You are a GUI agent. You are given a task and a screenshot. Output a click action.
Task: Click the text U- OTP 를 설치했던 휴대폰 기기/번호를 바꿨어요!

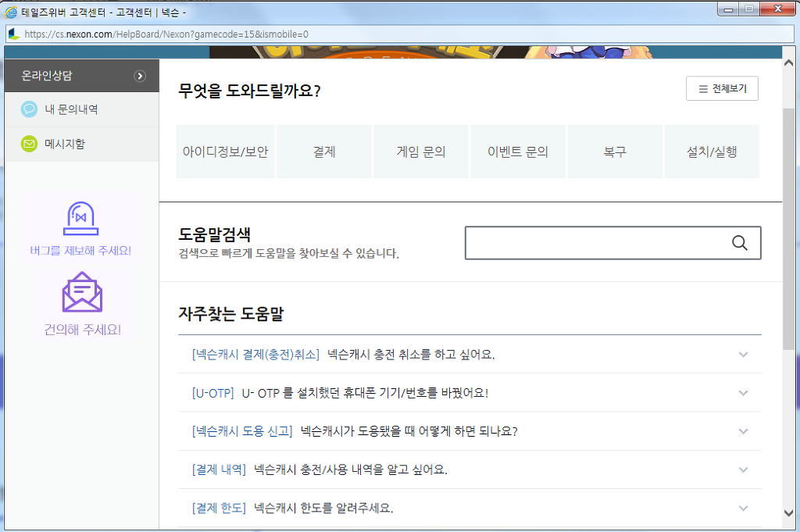tap(365, 393)
